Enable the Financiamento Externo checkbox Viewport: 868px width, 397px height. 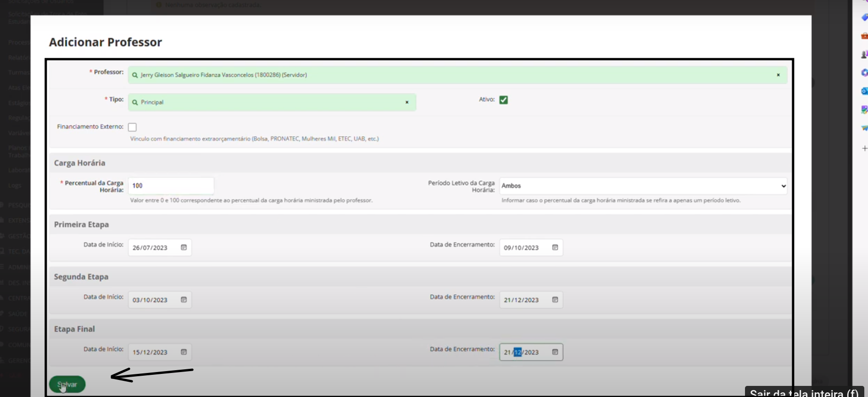pyautogui.click(x=132, y=127)
